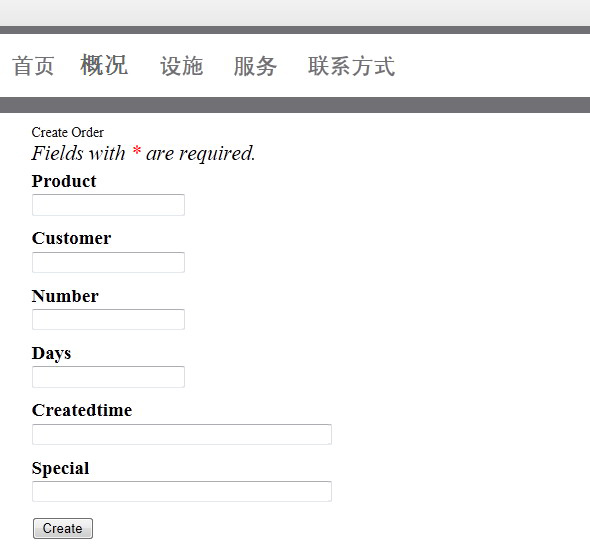Open the 服务 navigation item
590x553 pixels.
click(255, 66)
